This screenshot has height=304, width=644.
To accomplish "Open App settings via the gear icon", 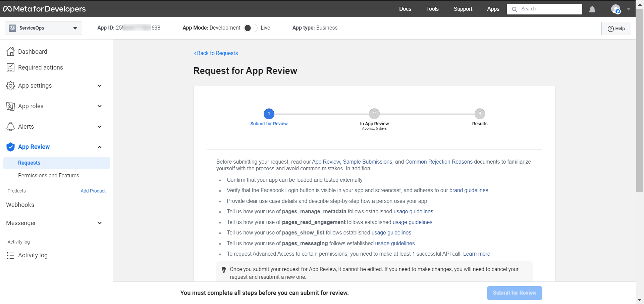I will pyautogui.click(x=10, y=86).
